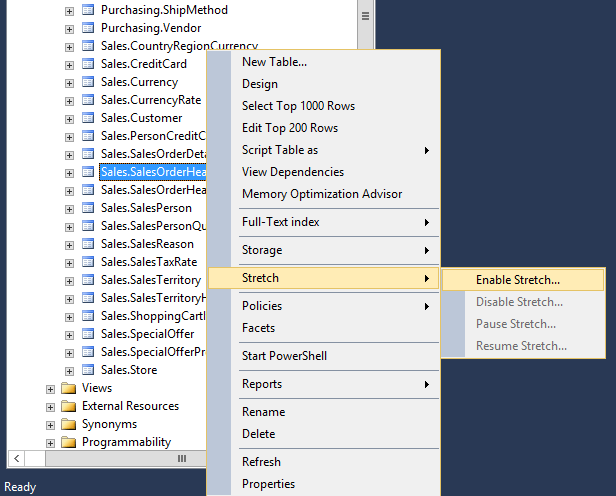Click Memory Optimization Advisor option
The width and height of the screenshot is (616, 496).
point(322,194)
